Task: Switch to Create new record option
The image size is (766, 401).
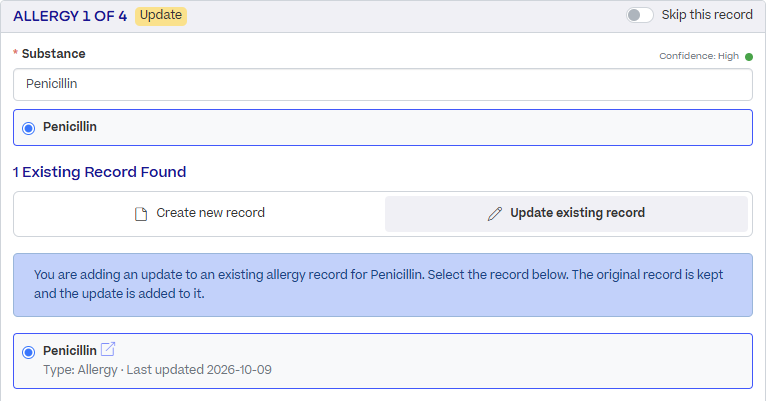Action: (x=199, y=213)
